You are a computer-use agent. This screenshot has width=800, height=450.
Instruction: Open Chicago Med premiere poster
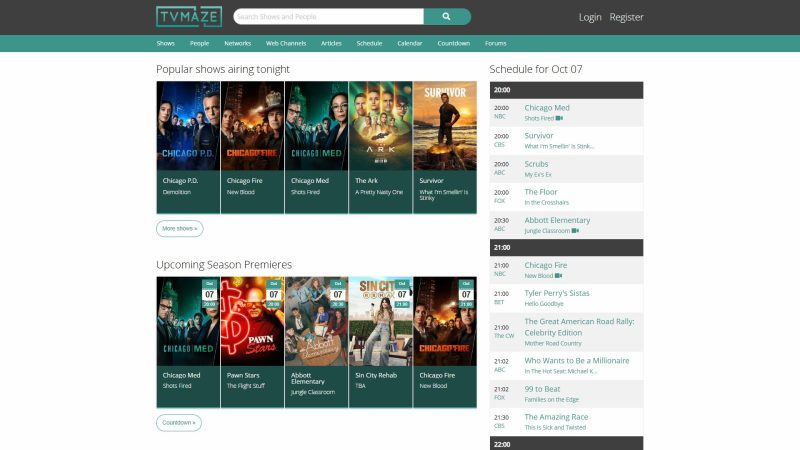click(x=188, y=321)
